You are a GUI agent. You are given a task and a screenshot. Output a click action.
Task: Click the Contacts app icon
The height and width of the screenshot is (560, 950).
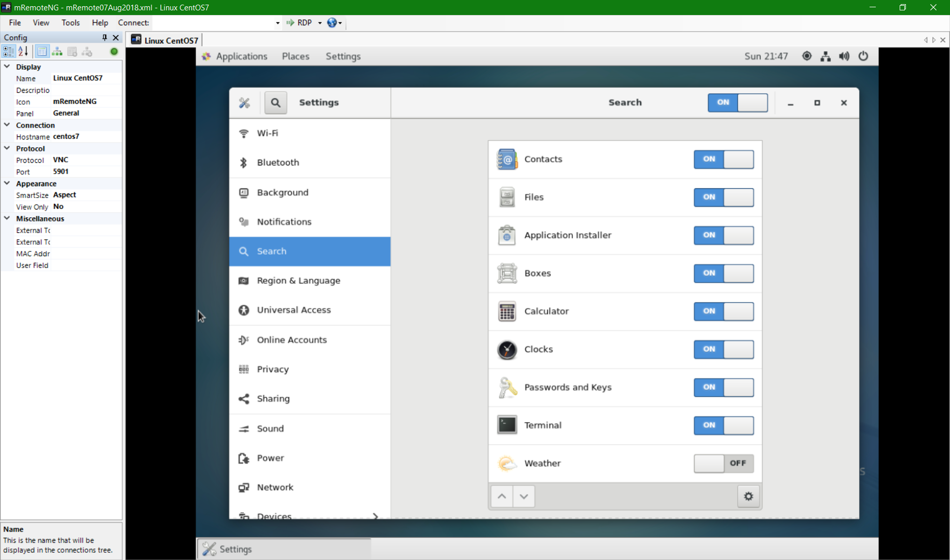(507, 159)
